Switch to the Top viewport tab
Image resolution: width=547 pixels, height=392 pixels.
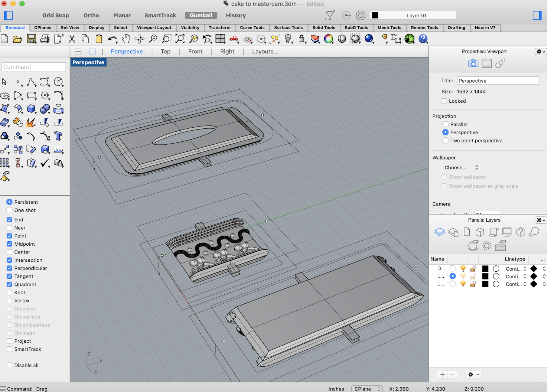coord(165,51)
